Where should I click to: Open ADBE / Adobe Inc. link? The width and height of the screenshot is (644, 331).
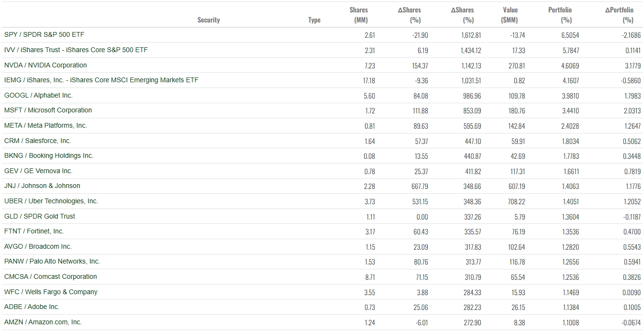[x=32, y=307]
